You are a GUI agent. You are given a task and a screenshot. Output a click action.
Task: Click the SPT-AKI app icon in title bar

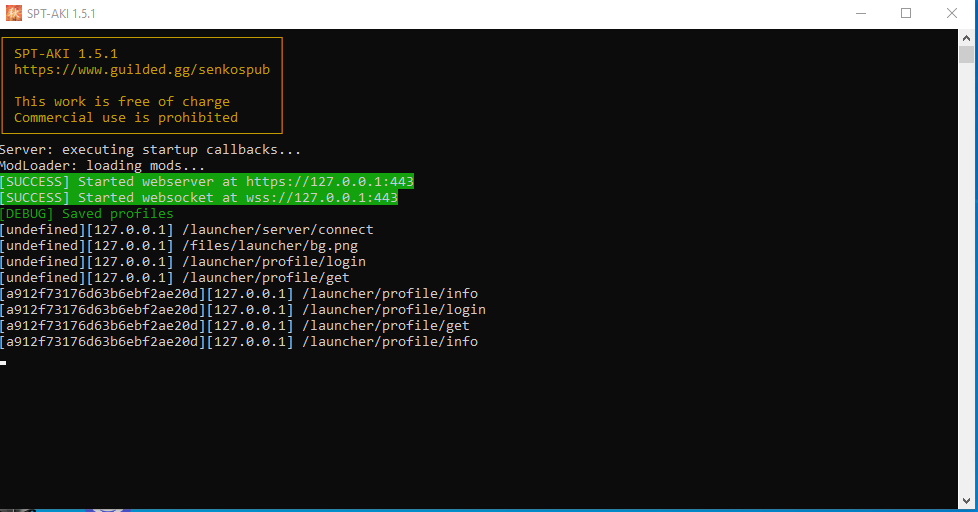point(13,13)
